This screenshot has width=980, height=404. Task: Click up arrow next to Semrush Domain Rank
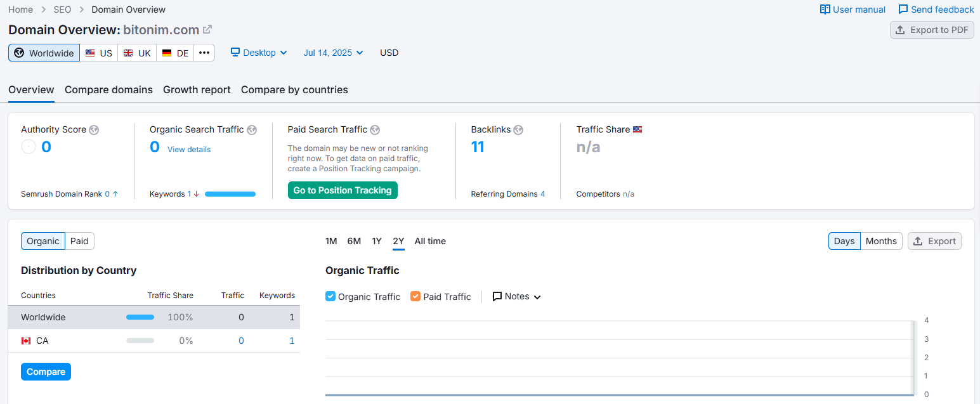(115, 194)
